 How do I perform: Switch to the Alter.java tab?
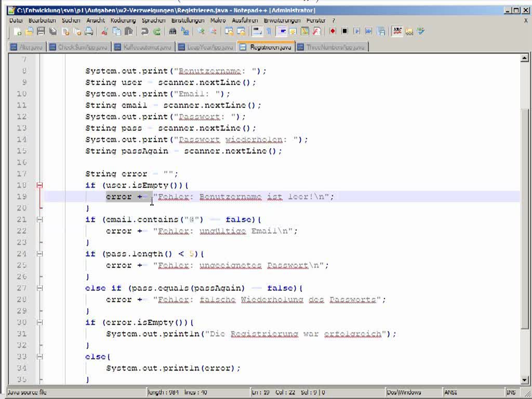(27, 47)
